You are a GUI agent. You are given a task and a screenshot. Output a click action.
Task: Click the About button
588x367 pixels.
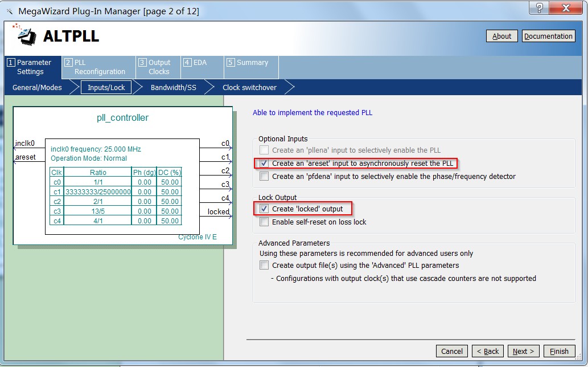pos(501,36)
